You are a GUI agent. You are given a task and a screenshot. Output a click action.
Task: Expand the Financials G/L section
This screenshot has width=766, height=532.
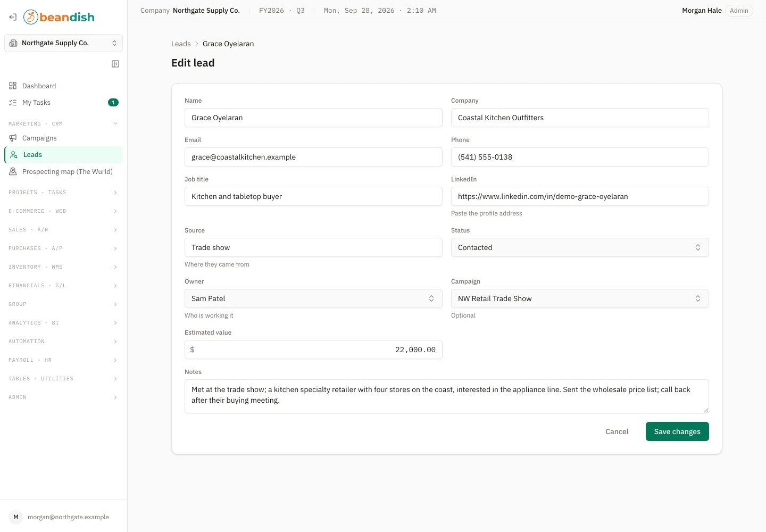[63, 286]
